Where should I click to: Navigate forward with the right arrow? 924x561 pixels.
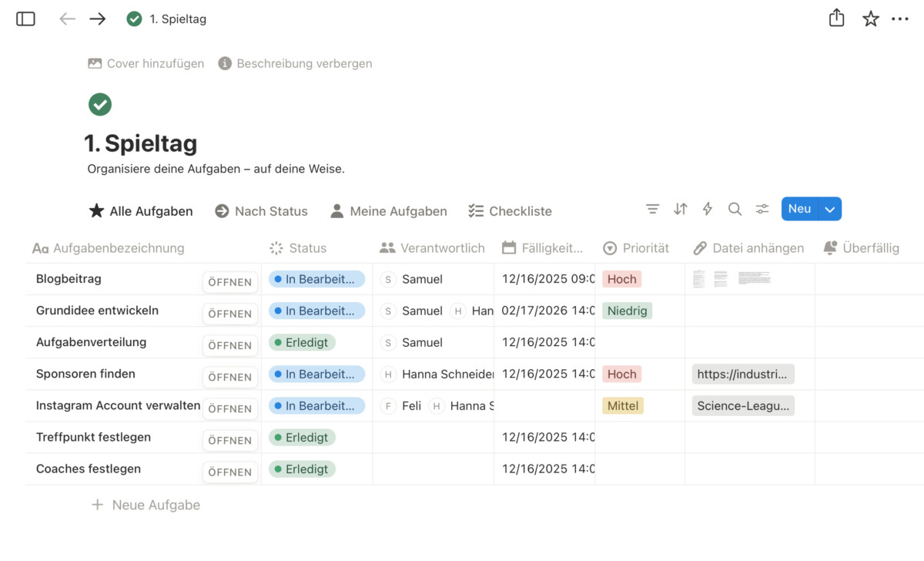(97, 19)
